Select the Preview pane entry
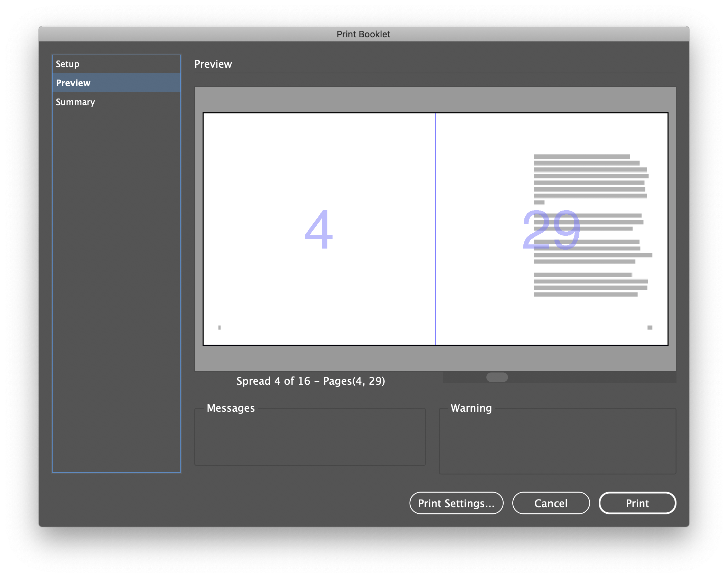 point(116,83)
